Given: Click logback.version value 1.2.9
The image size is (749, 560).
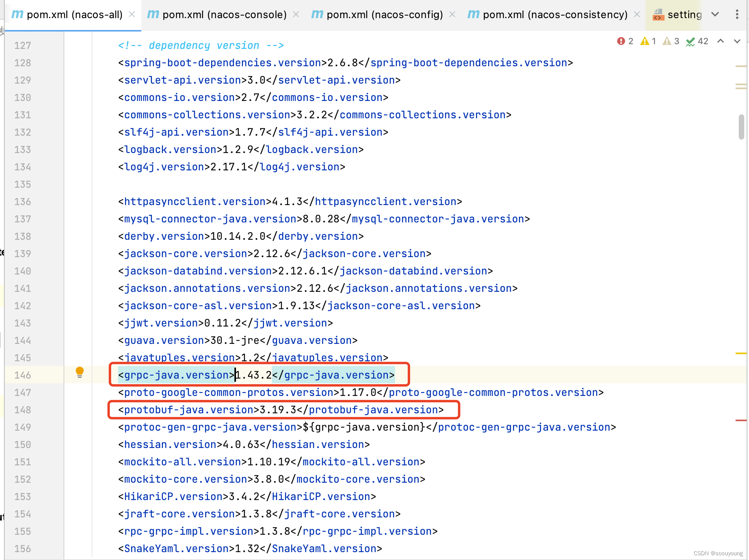Looking at the screenshot, I should 238,149.
